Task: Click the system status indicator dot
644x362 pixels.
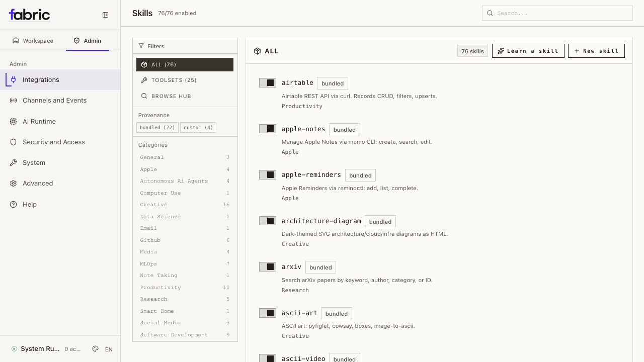Action: pyautogui.click(x=14, y=349)
